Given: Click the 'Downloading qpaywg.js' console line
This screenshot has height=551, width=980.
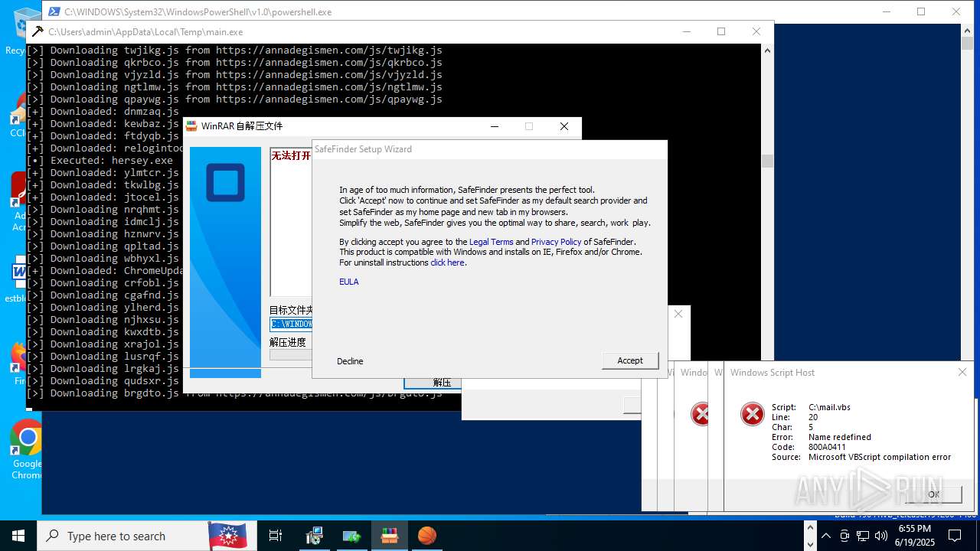Looking at the screenshot, I should pos(234,99).
